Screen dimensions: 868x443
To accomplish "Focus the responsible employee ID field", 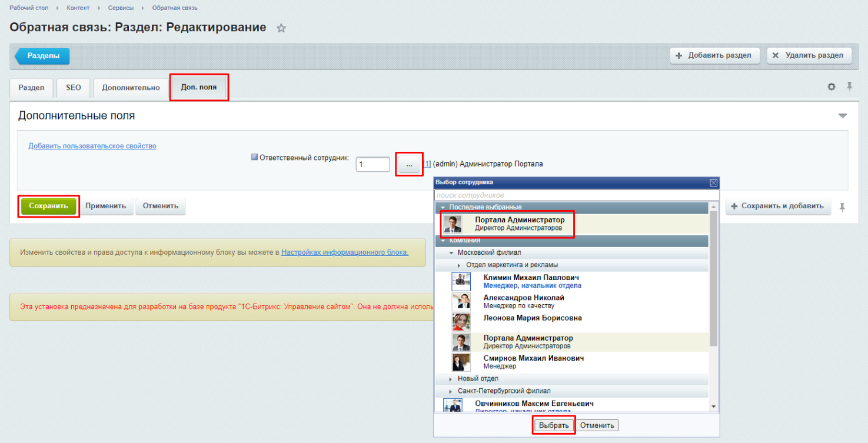I will 373,164.
